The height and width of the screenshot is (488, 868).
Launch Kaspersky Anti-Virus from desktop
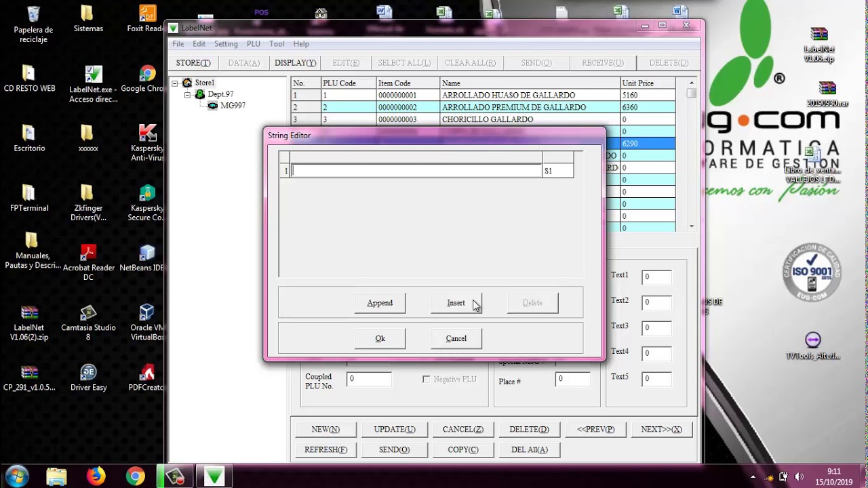click(147, 143)
